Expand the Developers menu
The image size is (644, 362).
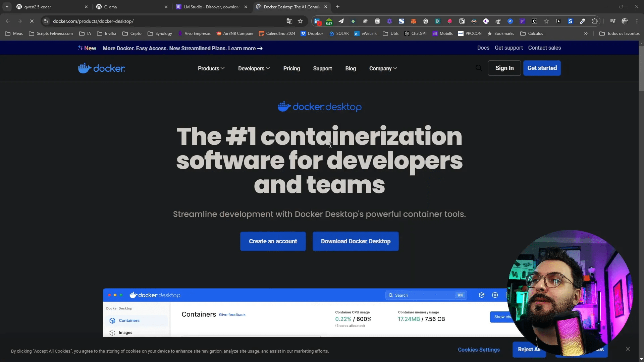point(254,68)
